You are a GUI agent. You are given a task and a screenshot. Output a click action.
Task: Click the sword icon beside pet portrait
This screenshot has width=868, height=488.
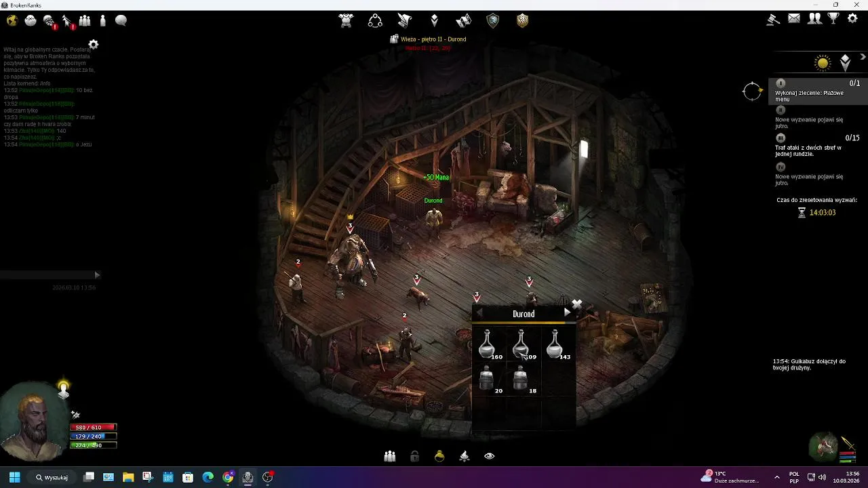coord(848,443)
